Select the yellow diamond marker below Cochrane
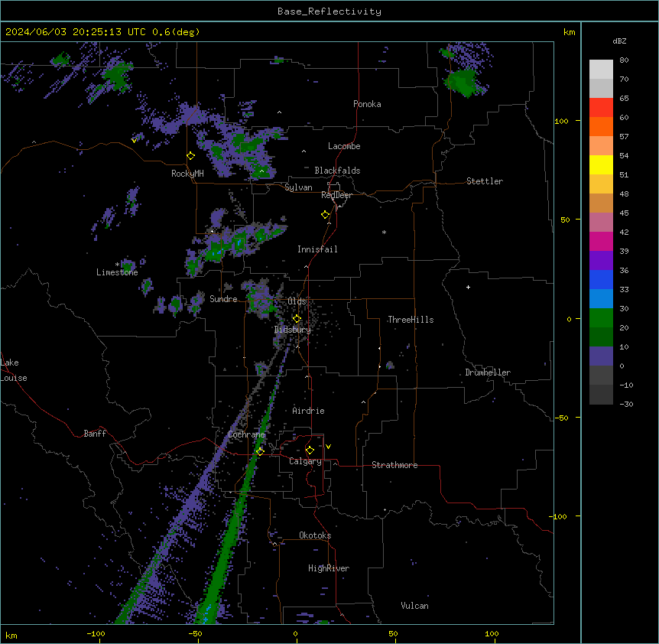The height and width of the screenshot is (644, 659). [260, 451]
